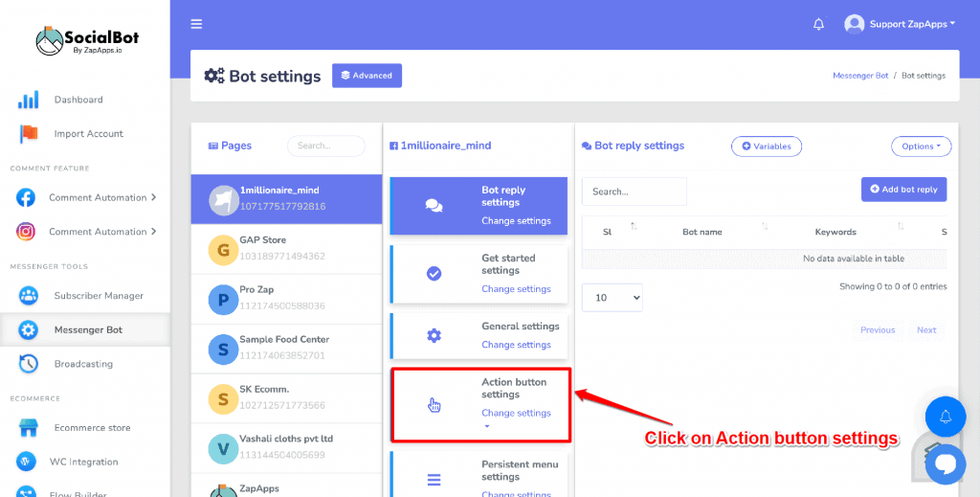The width and height of the screenshot is (980, 497).
Task: Click the Next pagination button
Action: point(926,330)
